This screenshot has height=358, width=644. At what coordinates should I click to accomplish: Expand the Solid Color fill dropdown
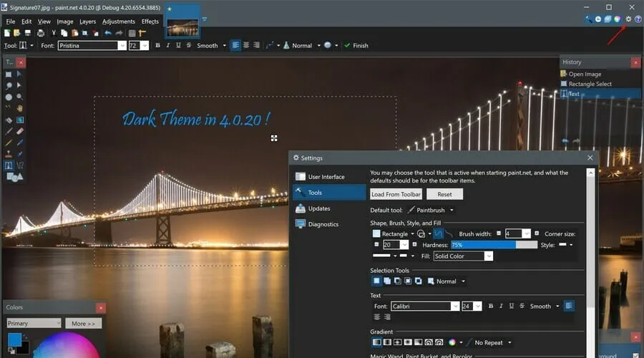pyautogui.click(x=489, y=256)
